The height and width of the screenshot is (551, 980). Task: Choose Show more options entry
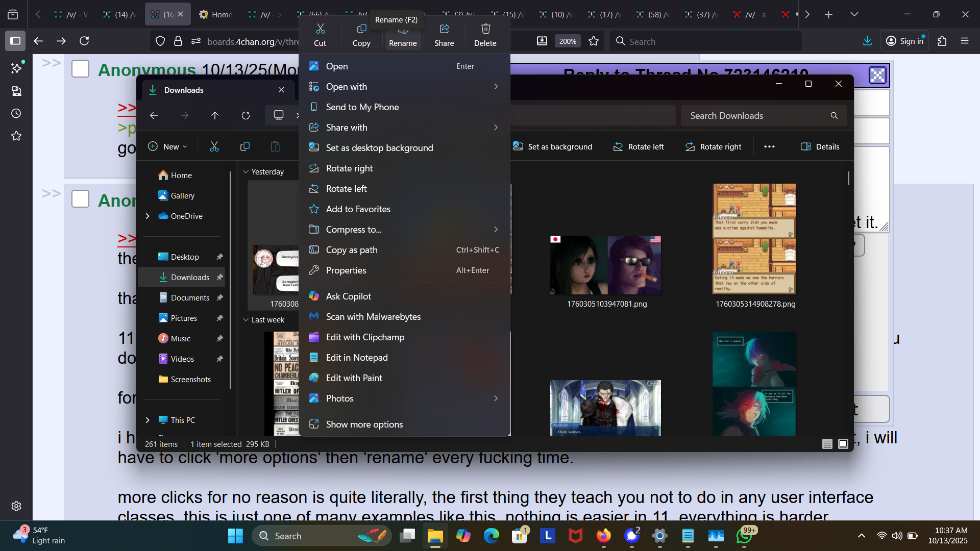coord(364,424)
